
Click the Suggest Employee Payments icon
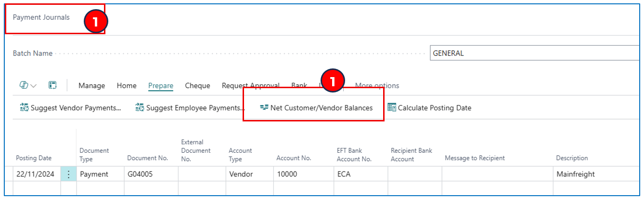click(x=140, y=108)
